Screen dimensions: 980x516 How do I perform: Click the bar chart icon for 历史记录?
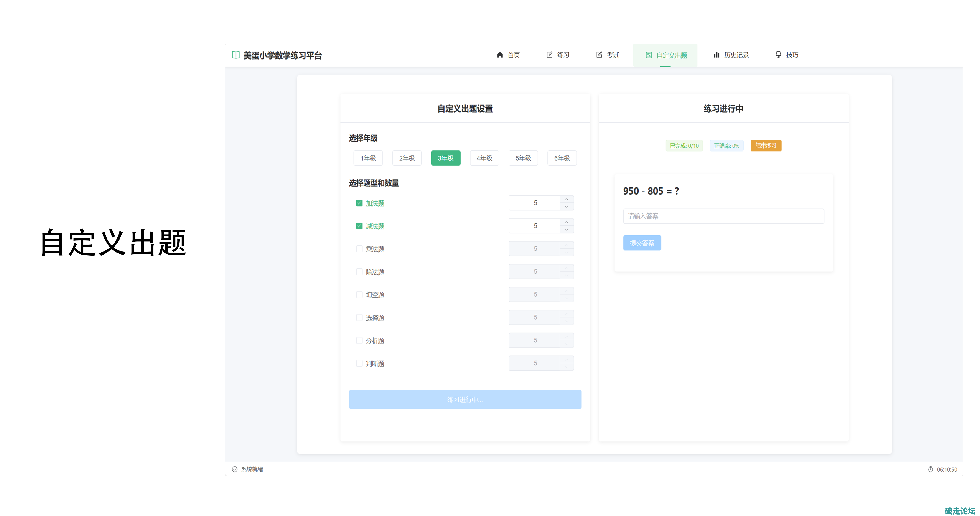[716, 55]
